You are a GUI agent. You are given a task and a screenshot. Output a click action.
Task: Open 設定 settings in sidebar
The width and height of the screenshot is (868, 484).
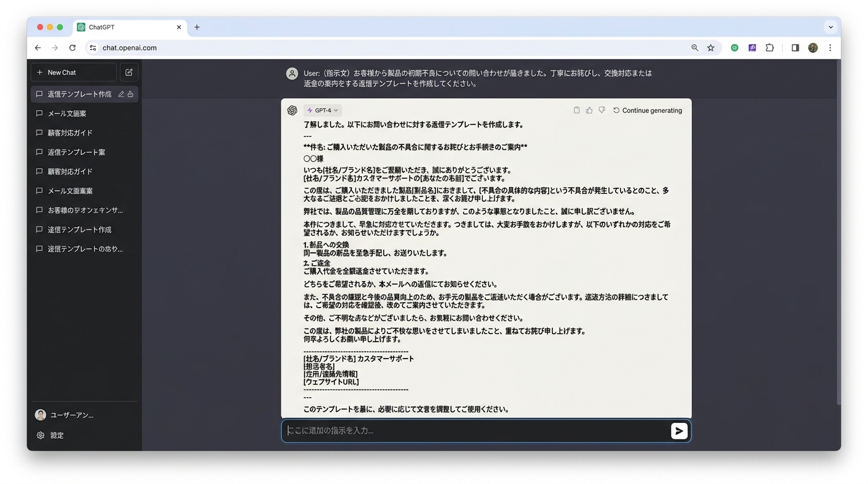[57, 435]
